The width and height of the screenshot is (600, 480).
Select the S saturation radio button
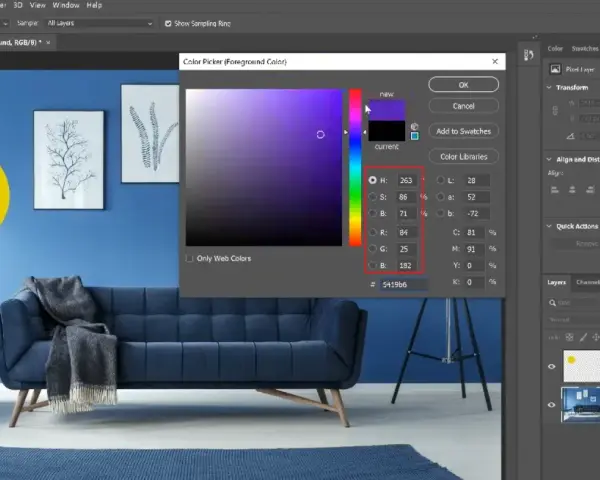(372, 197)
